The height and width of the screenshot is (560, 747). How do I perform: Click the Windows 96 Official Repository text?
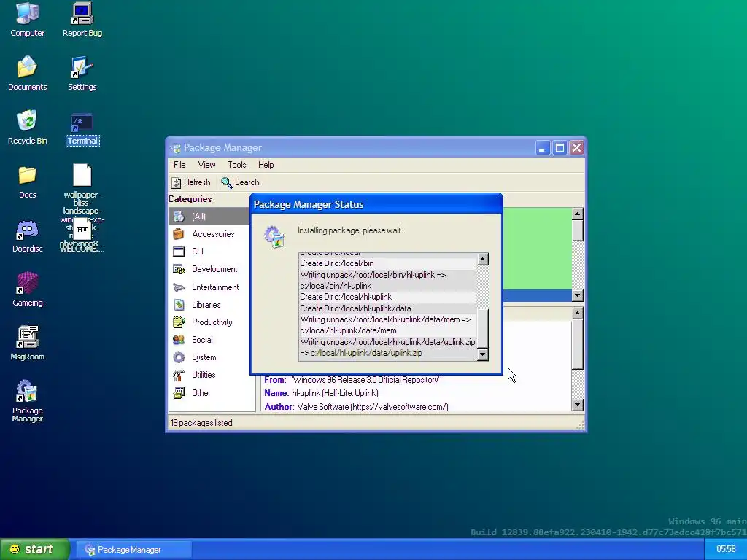click(x=365, y=380)
